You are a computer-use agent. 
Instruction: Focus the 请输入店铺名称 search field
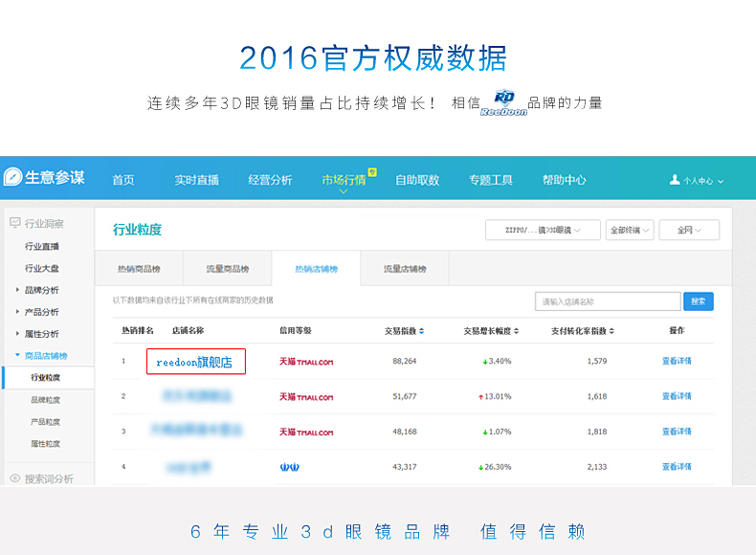(608, 301)
